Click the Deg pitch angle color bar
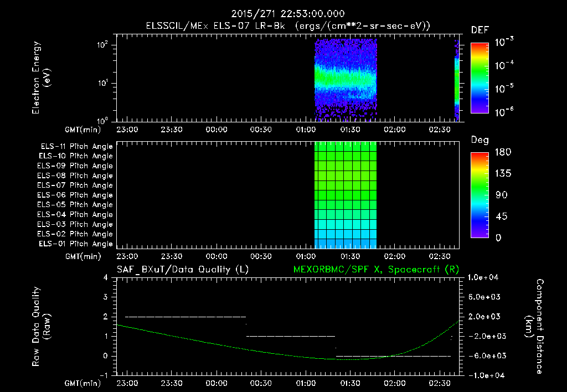This screenshot has width=567, height=392. coord(480,195)
